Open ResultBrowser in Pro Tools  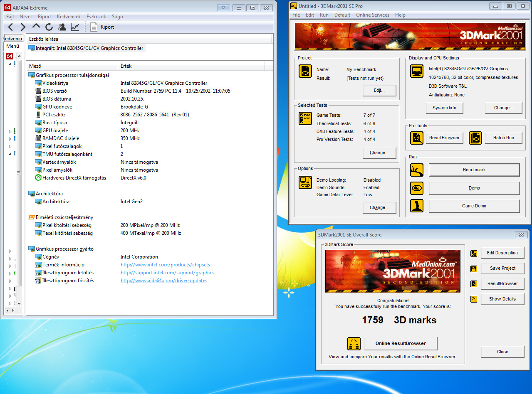[444, 138]
